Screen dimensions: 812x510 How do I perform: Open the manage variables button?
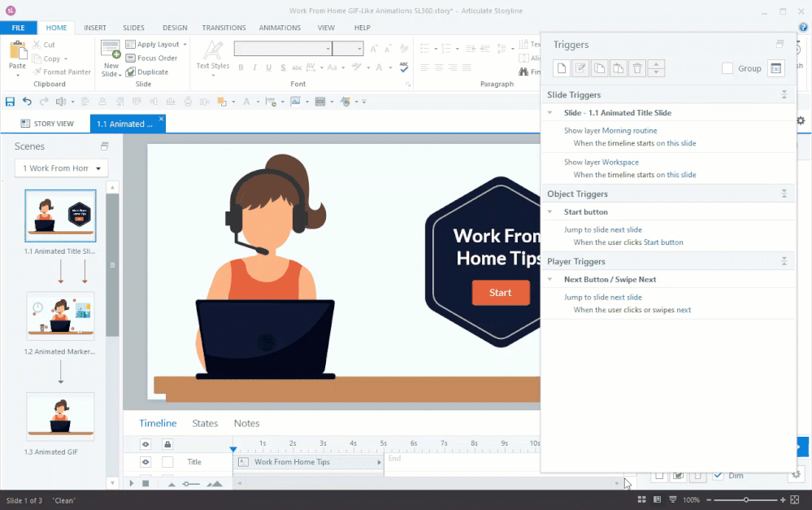776,68
